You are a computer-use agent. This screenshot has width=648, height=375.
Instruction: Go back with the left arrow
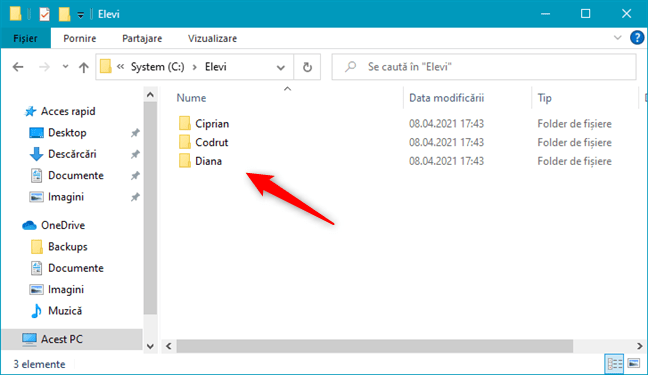pyautogui.click(x=18, y=67)
